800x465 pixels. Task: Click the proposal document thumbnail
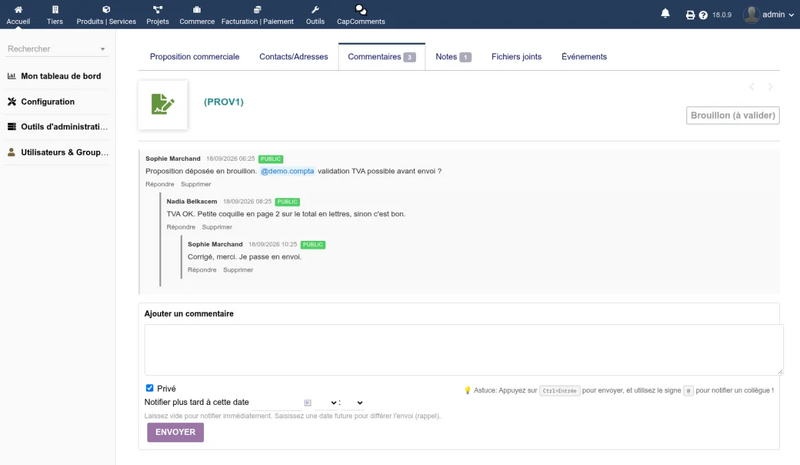pyautogui.click(x=163, y=105)
